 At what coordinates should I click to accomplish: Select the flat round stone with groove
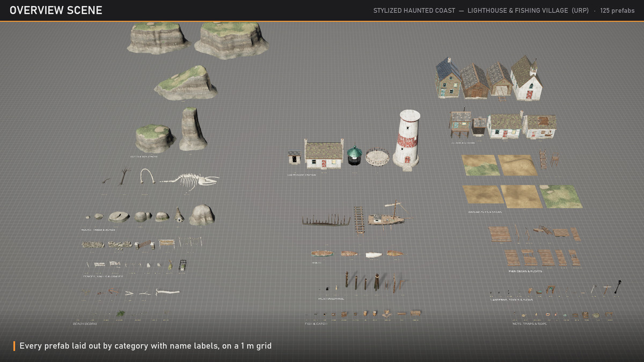coord(119,217)
